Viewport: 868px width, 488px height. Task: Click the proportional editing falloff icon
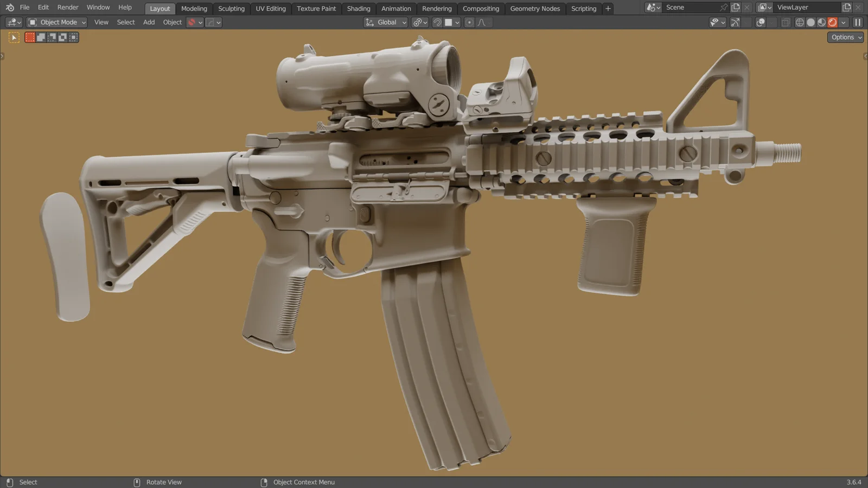481,22
